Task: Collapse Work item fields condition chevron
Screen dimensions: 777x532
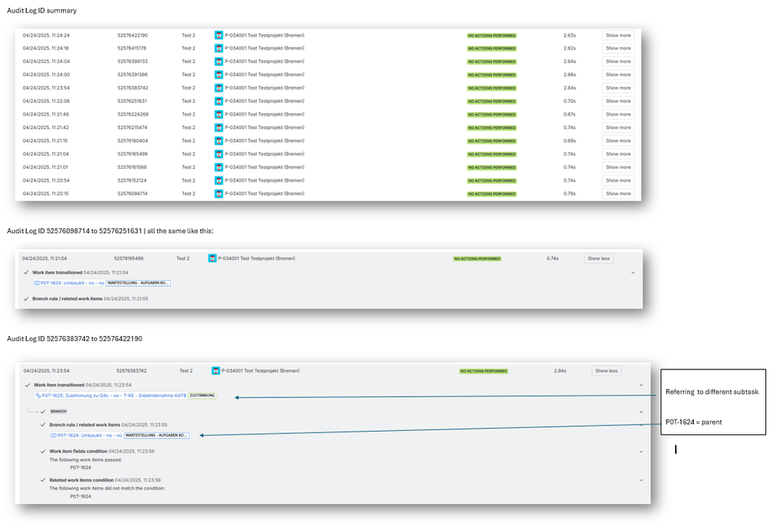Action: tap(641, 451)
